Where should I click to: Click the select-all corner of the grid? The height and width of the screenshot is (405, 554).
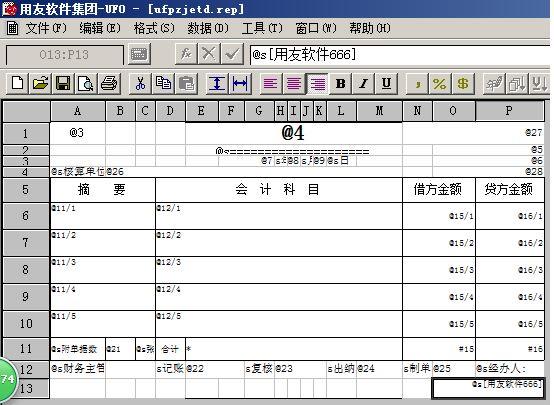(x=26, y=111)
